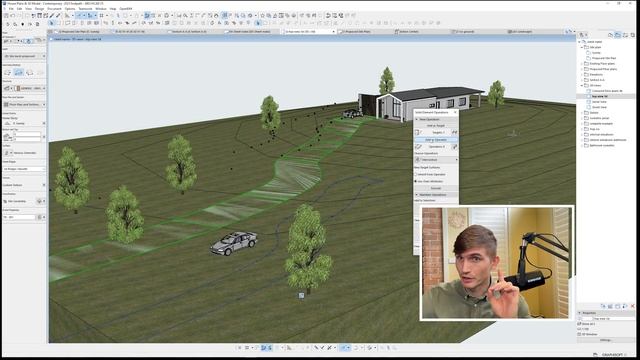
Task: Open the Project Map icon in Navigator
Action: 611,35
